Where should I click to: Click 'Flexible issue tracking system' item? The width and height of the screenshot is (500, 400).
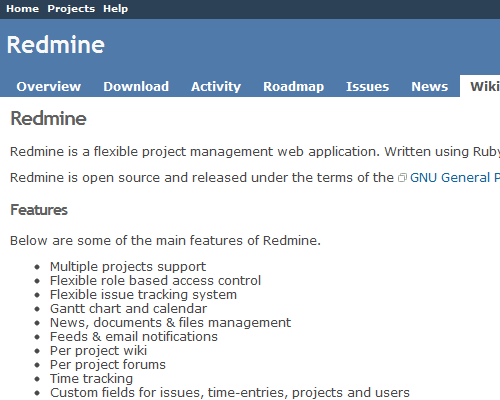click(x=143, y=295)
